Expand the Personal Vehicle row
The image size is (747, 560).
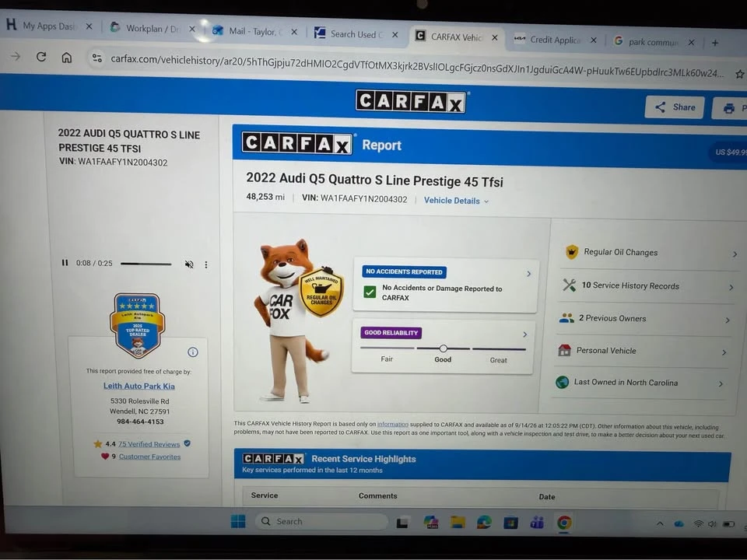pyautogui.click(x=642, y=351)
